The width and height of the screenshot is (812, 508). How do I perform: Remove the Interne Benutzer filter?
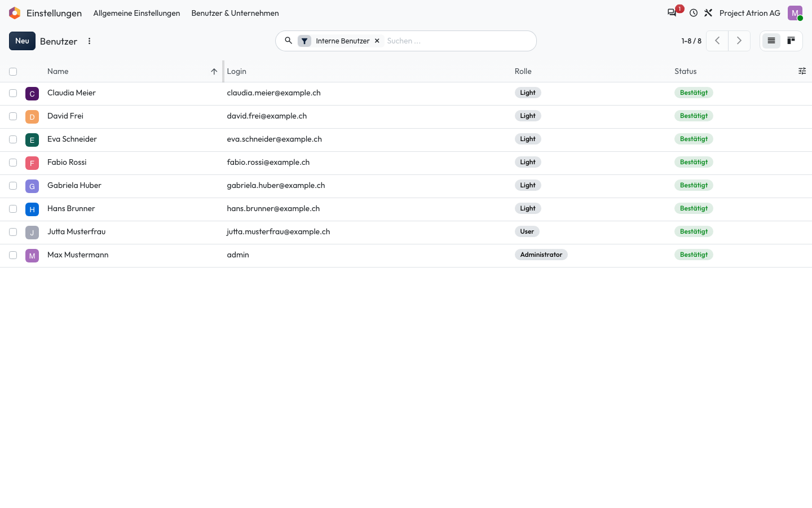point(377,41)
